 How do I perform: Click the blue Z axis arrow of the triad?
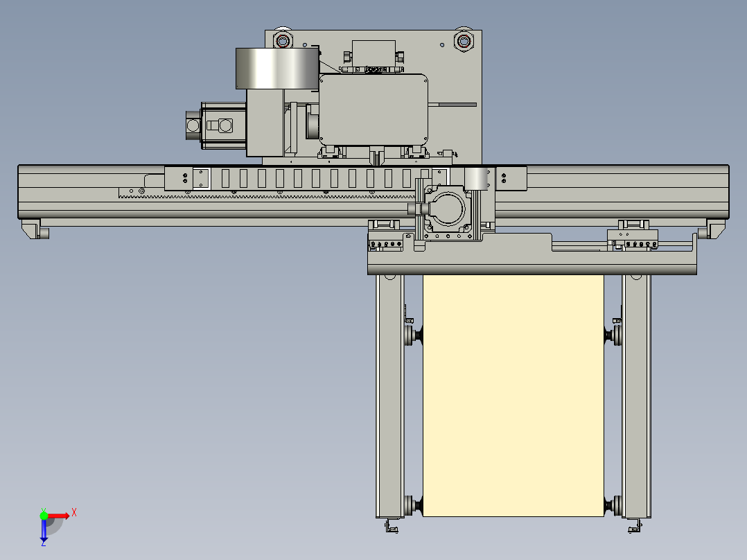pos(44,532)
